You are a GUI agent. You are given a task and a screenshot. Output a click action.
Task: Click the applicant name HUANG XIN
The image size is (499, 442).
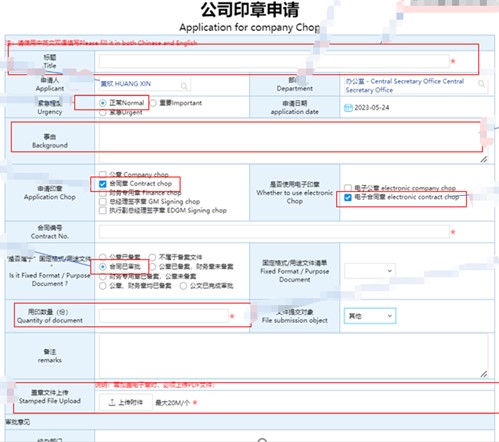click(126, 84)
